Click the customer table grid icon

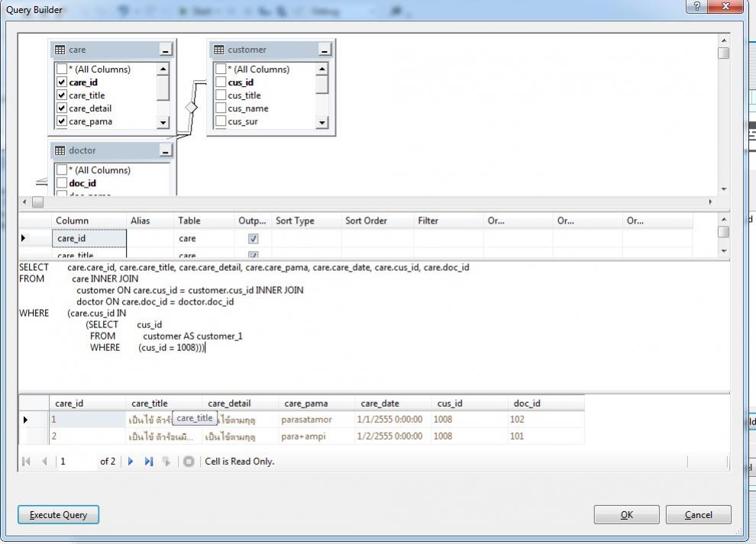coord(219,50)
